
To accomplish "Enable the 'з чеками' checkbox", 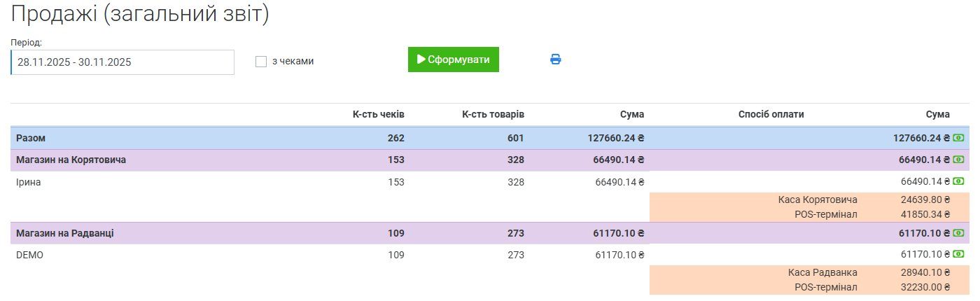I will tap(261, 62).
